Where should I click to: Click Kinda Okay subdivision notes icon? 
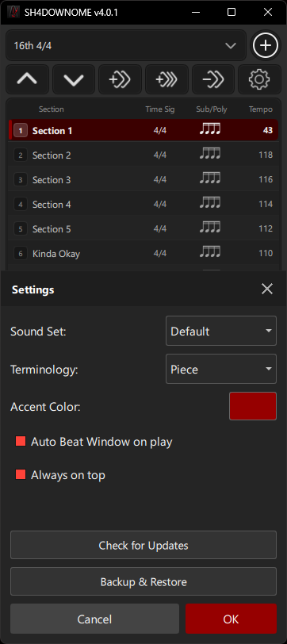coord(210,252)
